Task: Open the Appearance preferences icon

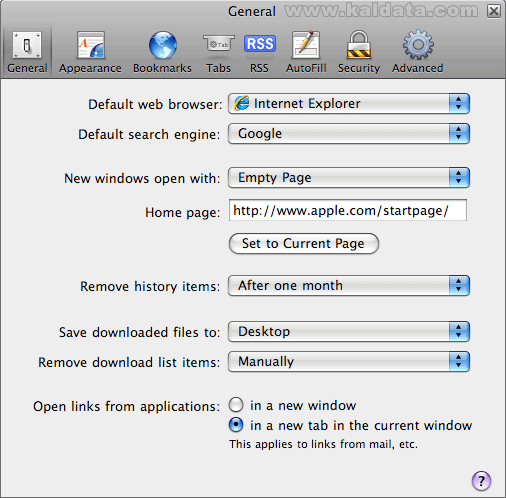Action: pyautogui.click(x=90, y=45)
